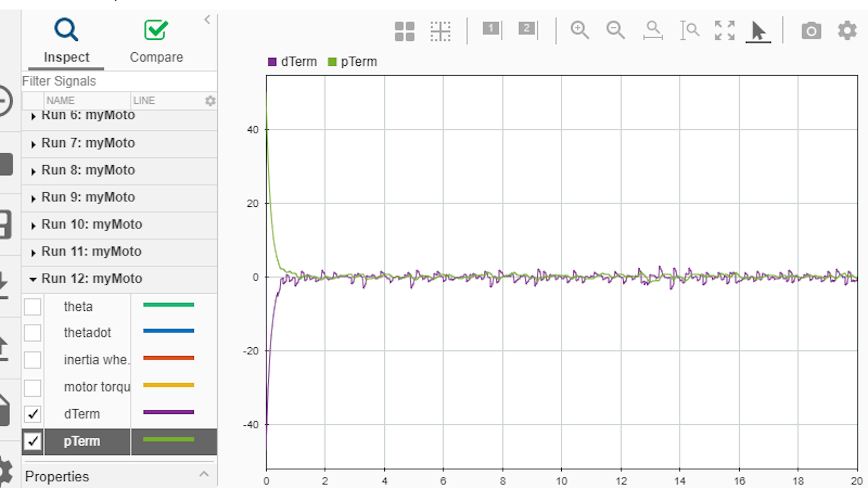Select the dTerm signal name
868x488 pixels.
pos(82,414)
